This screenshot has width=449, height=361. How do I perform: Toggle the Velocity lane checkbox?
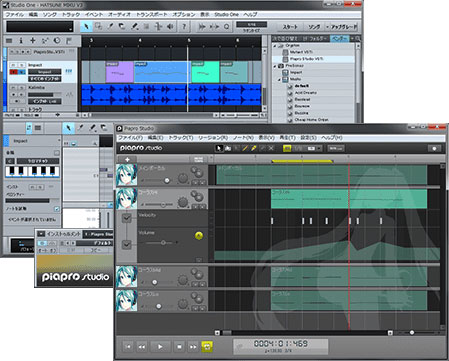127,218
